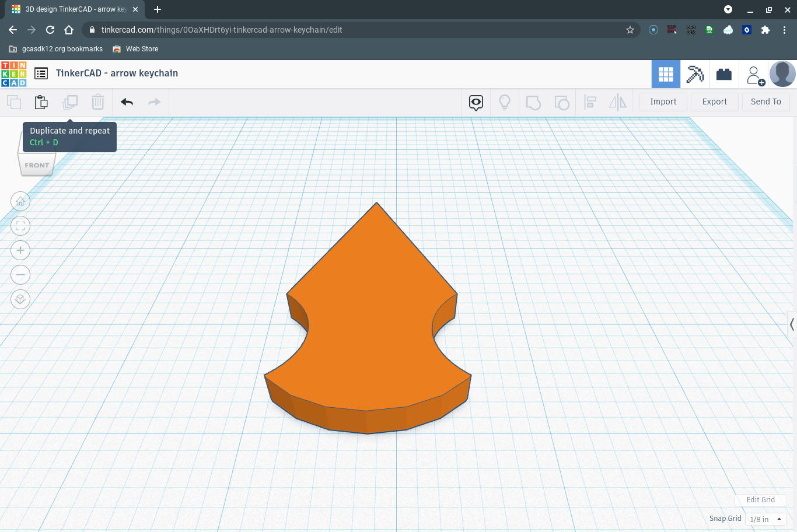
Task: Open the 'gcasdk12.org bookmarks' folder
Action: point(56,49)
